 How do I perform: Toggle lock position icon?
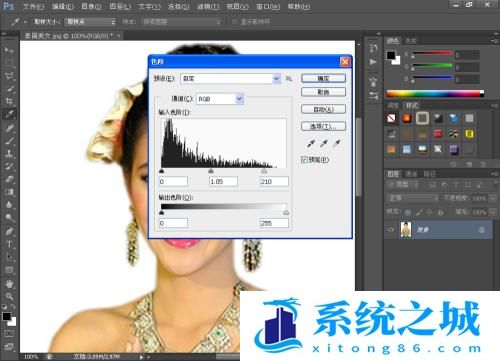(x=429, y=212)
